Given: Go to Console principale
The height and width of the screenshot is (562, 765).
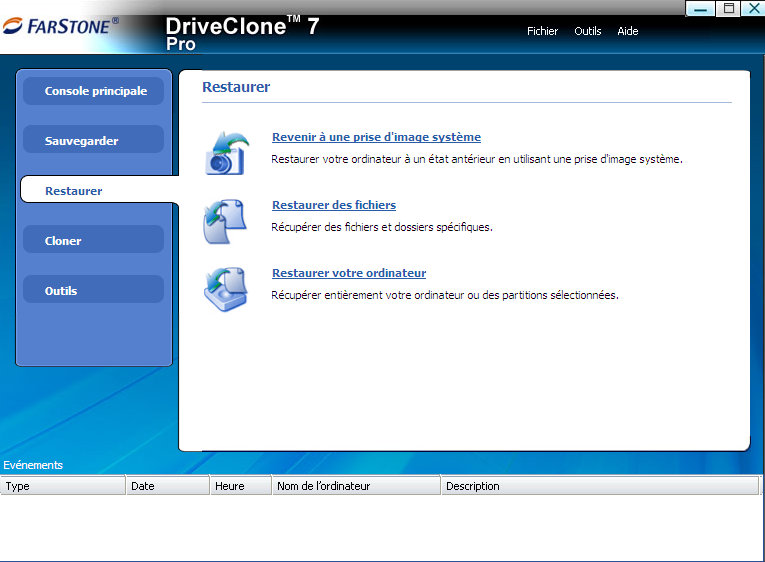Looking at the screenshot, I should (93, 91).
